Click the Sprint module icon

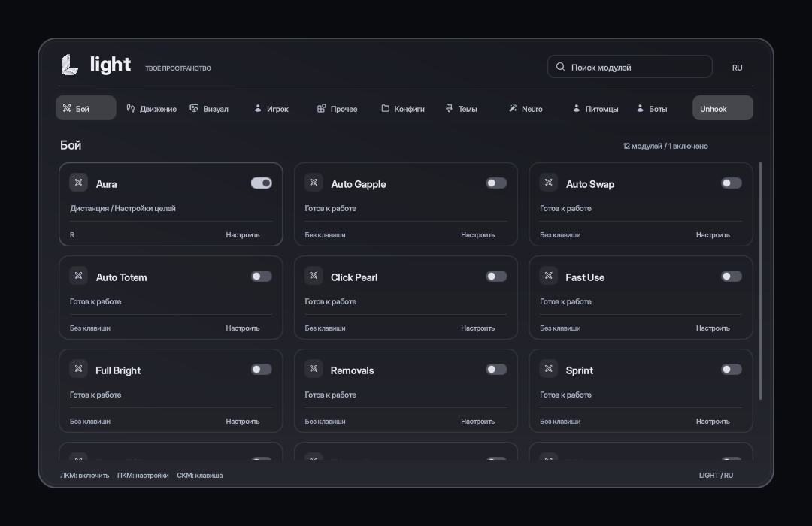point(548,369)
